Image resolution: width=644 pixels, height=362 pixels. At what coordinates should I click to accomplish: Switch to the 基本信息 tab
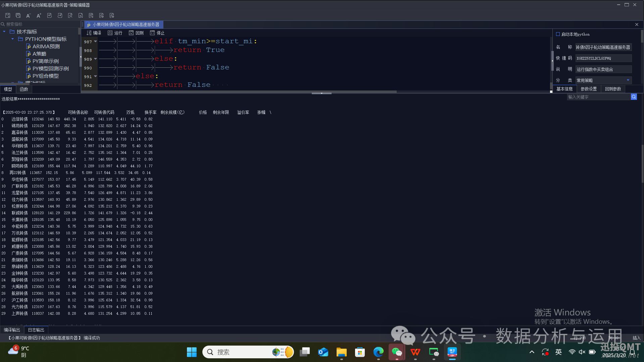point(564,89)
